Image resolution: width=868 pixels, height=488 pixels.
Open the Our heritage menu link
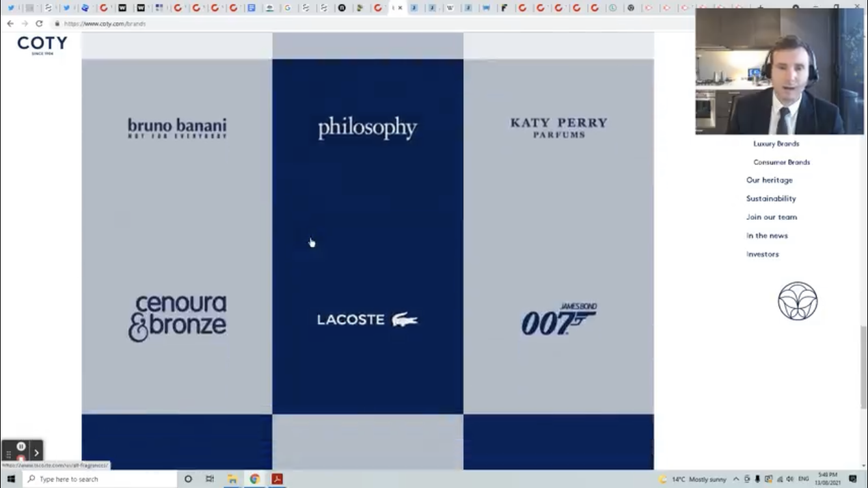click(x=769, y=180)
